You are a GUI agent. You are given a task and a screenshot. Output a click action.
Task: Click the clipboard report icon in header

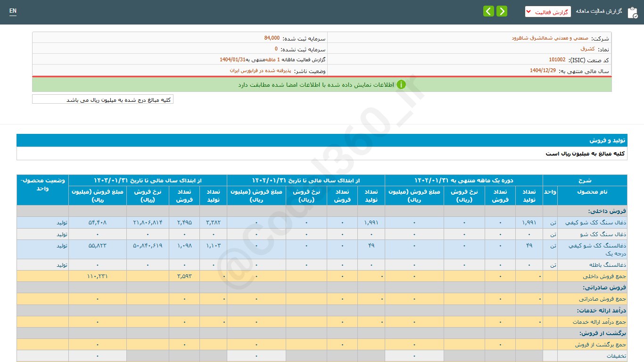click(632, 12)
